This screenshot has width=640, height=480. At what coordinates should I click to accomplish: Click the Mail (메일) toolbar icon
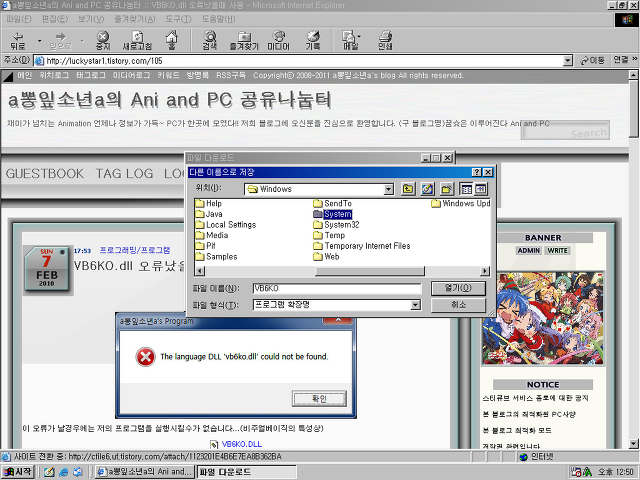349,40
